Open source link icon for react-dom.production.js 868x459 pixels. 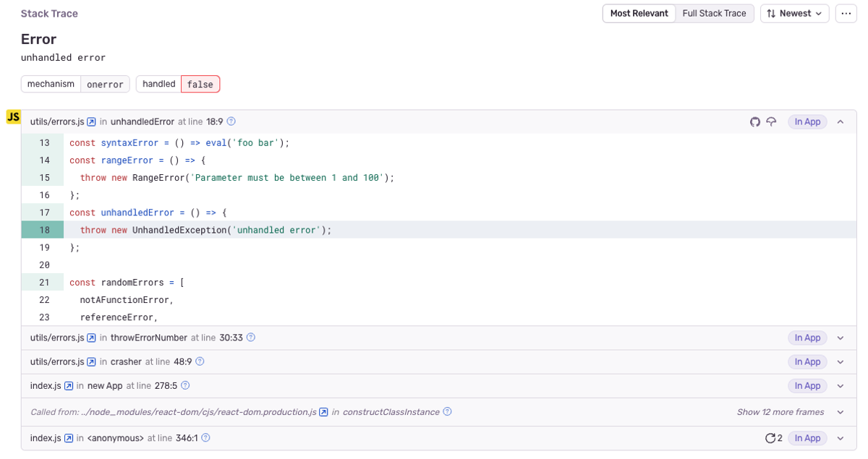click(324, 412)
